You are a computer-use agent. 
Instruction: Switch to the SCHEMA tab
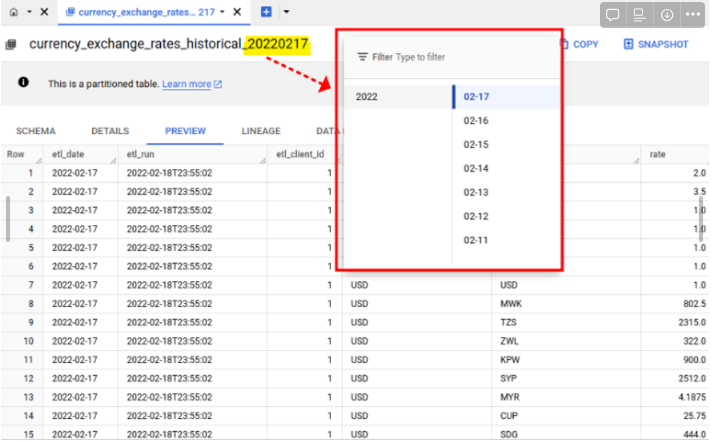click(x=36, y=131)
